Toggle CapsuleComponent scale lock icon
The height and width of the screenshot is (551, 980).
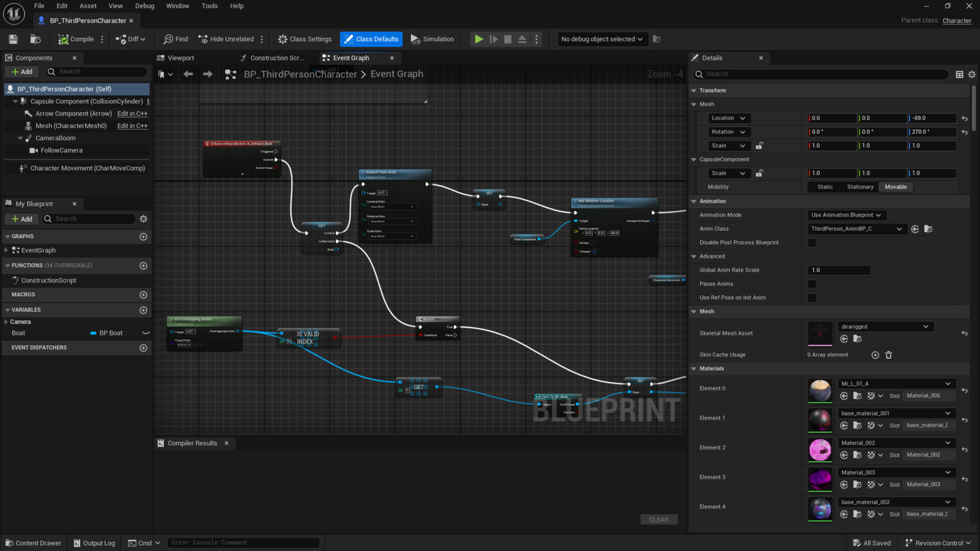(x=759, y=173)
